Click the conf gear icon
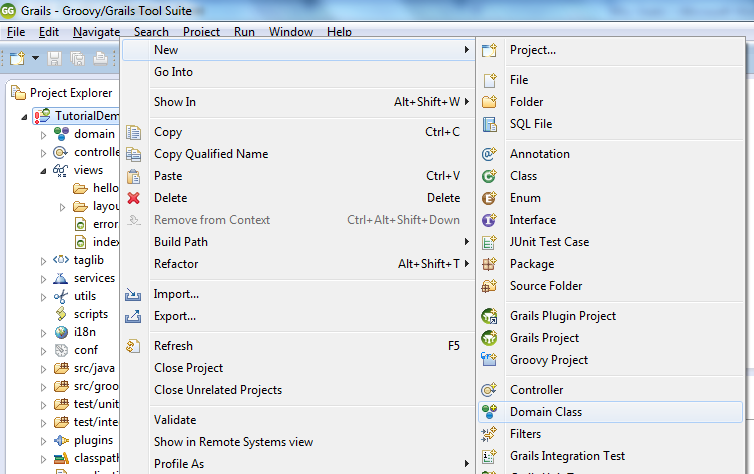This screenshot has height=474, width=754. 61,350
